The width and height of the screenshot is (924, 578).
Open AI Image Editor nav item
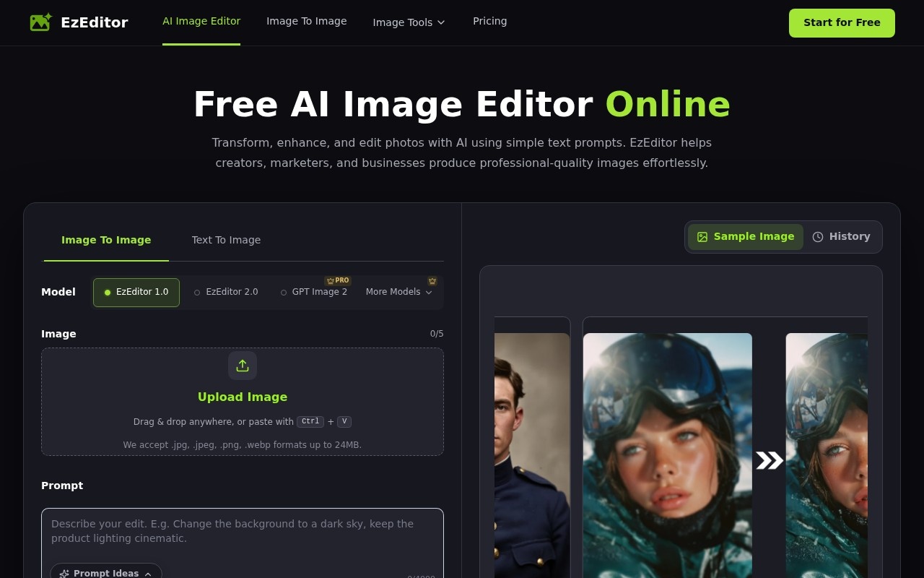[x=201, y=22]
